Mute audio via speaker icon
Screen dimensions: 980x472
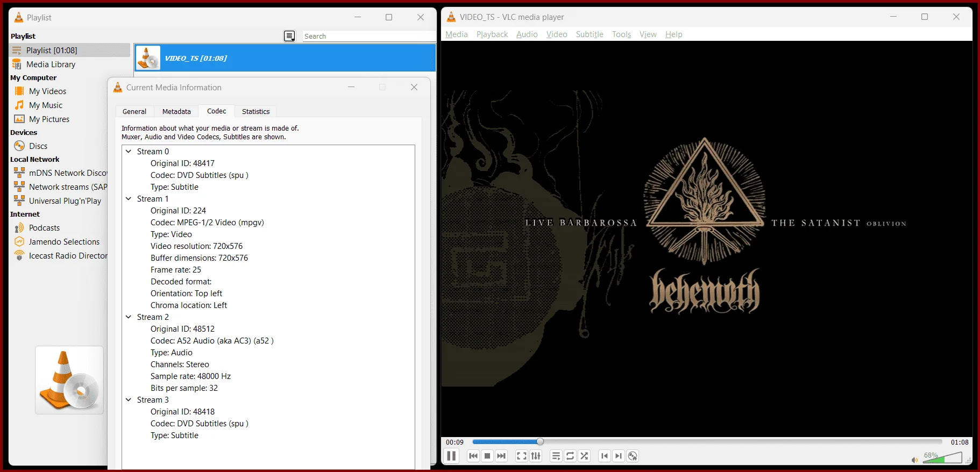coord(914,460)
